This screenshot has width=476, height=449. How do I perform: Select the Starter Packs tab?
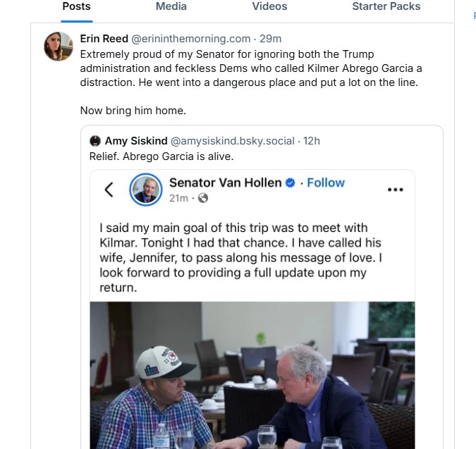click(x=386, y=6)
